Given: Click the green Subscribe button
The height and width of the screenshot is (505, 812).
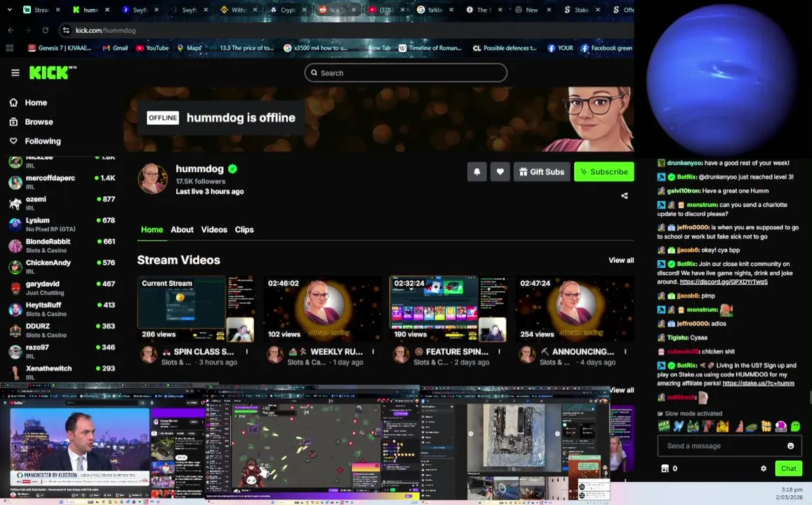Looking at the screenshot, I should tap(604, 172).
